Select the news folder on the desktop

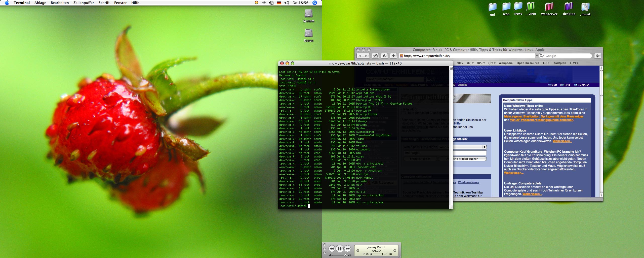(518, 9)
